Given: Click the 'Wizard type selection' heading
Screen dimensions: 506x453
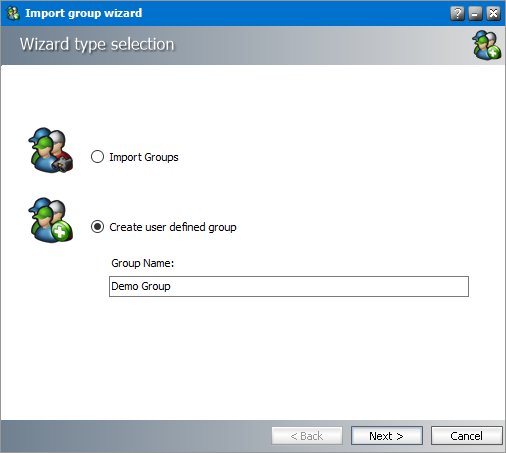Looking at the screenshot, I should click(x=97, y=44).
